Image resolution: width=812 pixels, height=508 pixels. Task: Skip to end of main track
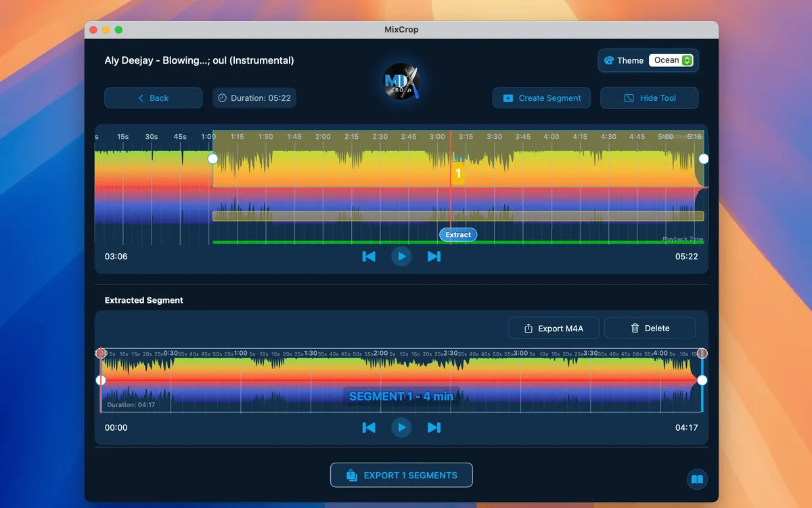coord(434,256)
